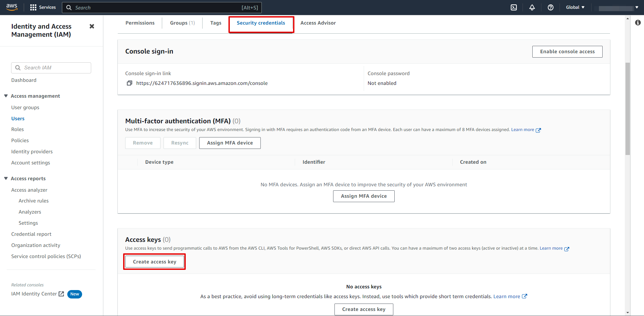The image size is (644, 316).
Task: Open Policies in the sidebar
Action: (20, 140)
